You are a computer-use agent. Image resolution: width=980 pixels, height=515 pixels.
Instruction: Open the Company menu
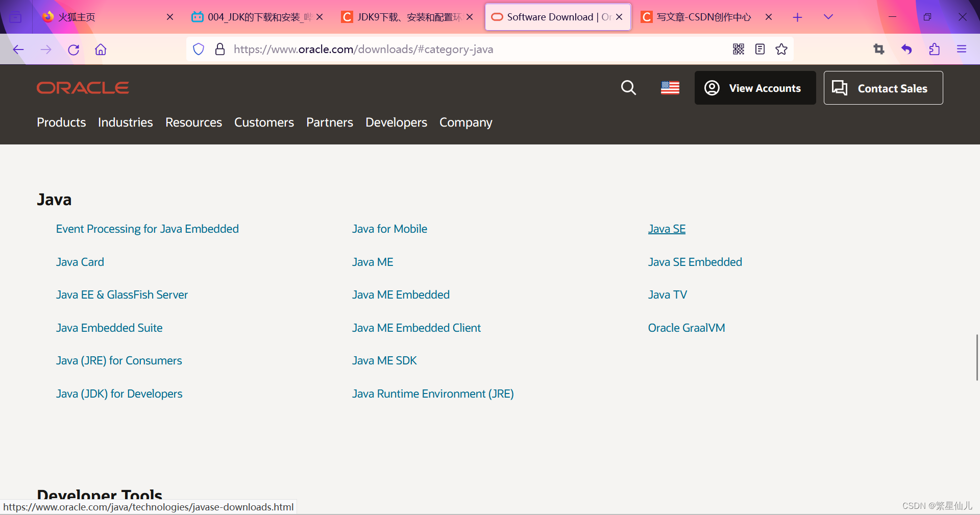[x=466, y=122]
